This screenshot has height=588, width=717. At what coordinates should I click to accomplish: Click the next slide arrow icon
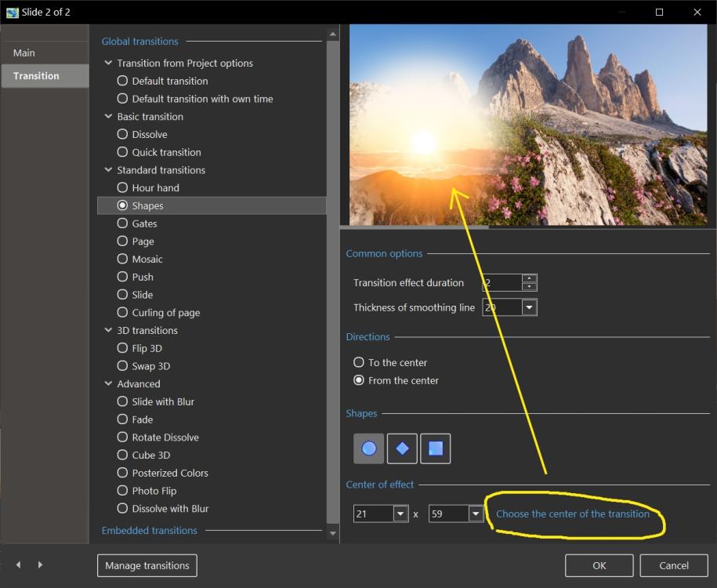(x=40, y=564)
